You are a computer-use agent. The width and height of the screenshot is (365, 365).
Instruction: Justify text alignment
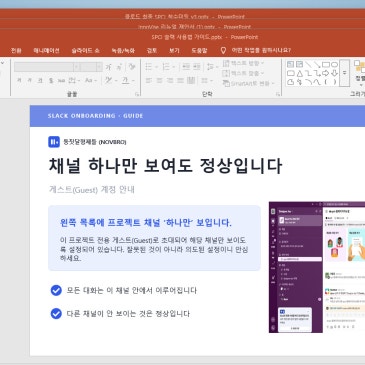click(180, 80)
